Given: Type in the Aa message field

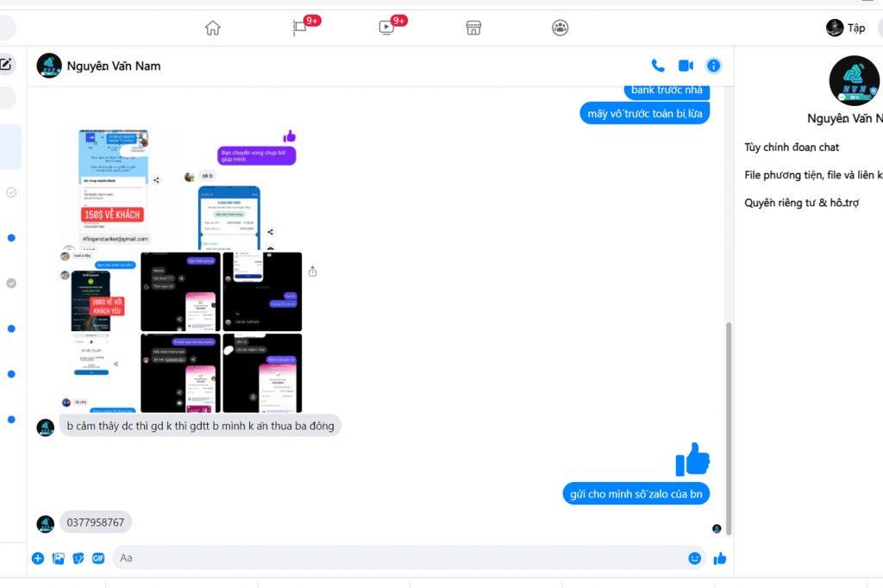Looking at the screenshot, I should coord(397,558).
